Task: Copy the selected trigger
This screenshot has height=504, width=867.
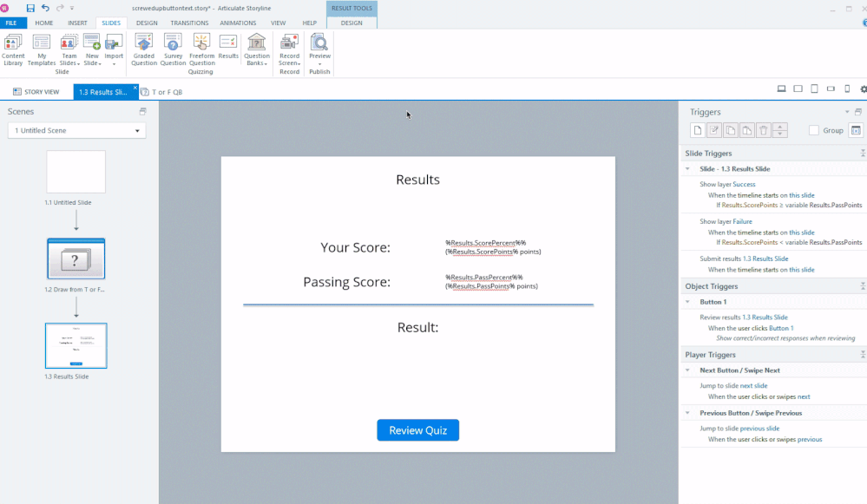Action: (x=731, y=130)
